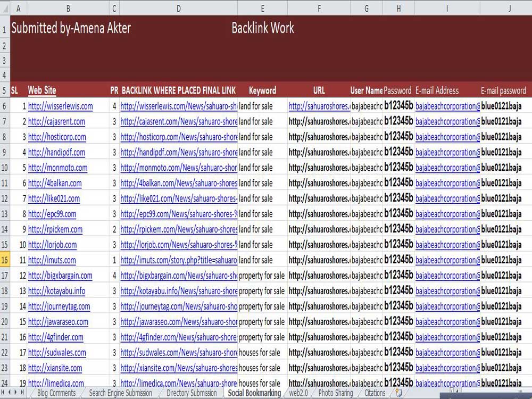532x399 pixels.
Task: Open http://hosticorp.com website link
Action: 57,137
